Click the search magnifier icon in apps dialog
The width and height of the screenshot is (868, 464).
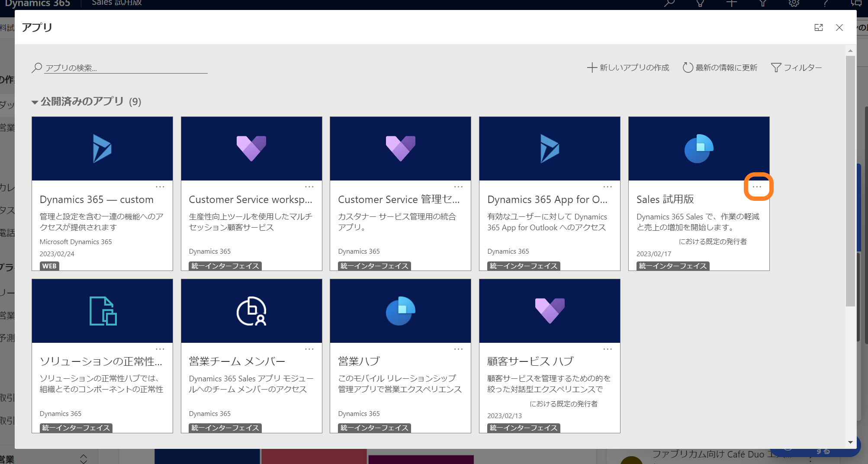(37, 68)
